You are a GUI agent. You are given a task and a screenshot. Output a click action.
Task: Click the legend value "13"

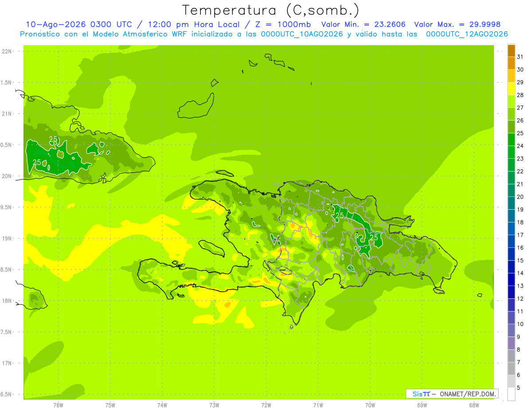point(520,286)
